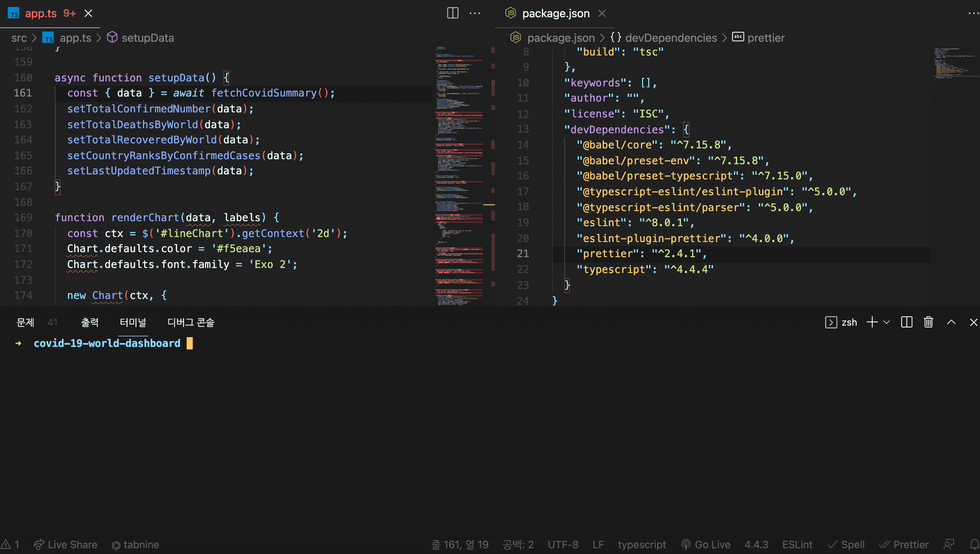Open the ESLint status item
The image size is (980, 554).
point(797,545)
